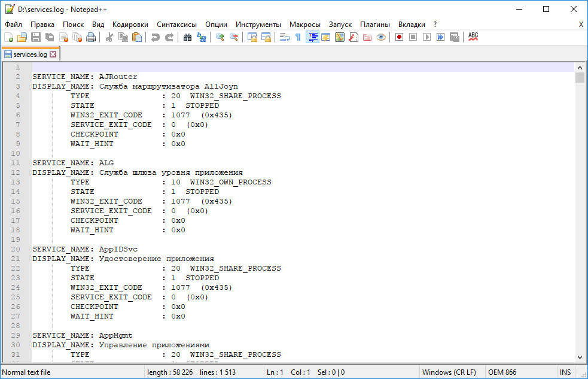Screen dimensions: 588x379
Task: Zoom in using the magnifier plus icon
Action: pyautogui.click(x=220, y=37)
